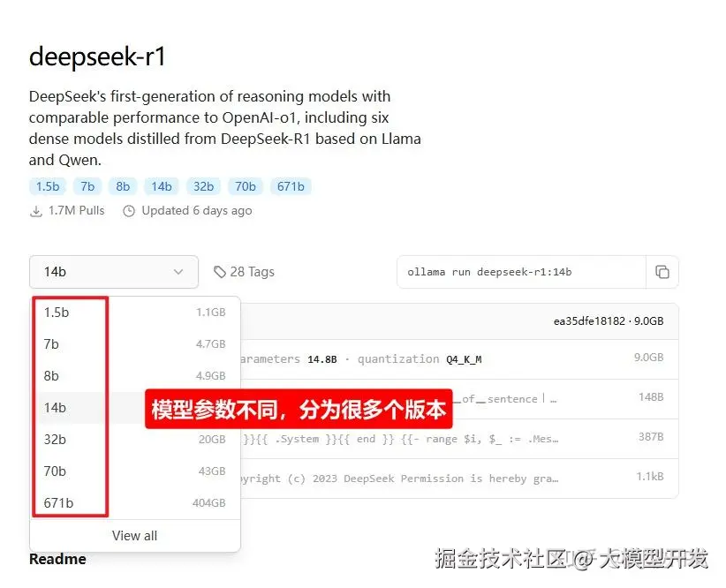Image resolution: width=726 pixels, height=588 pixels.
Task: Click the 32b blue tag badge
Action: point(203,186)
